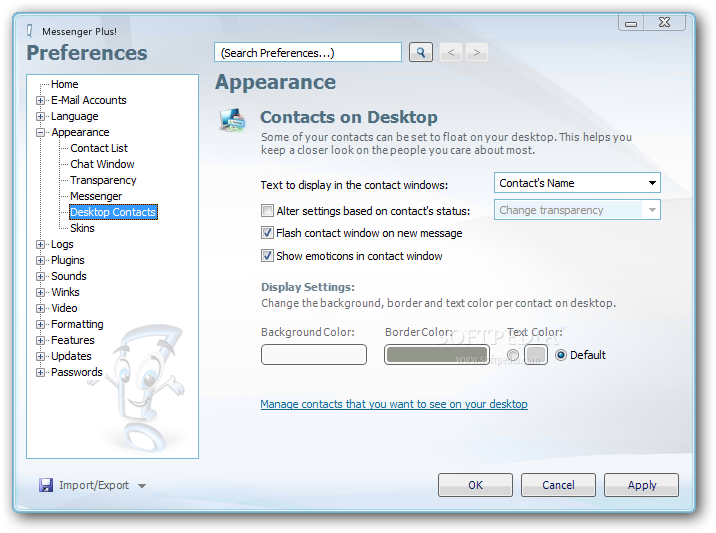Select the Features tree item label
The image size is (716, 533).
[x=73, y=340]
